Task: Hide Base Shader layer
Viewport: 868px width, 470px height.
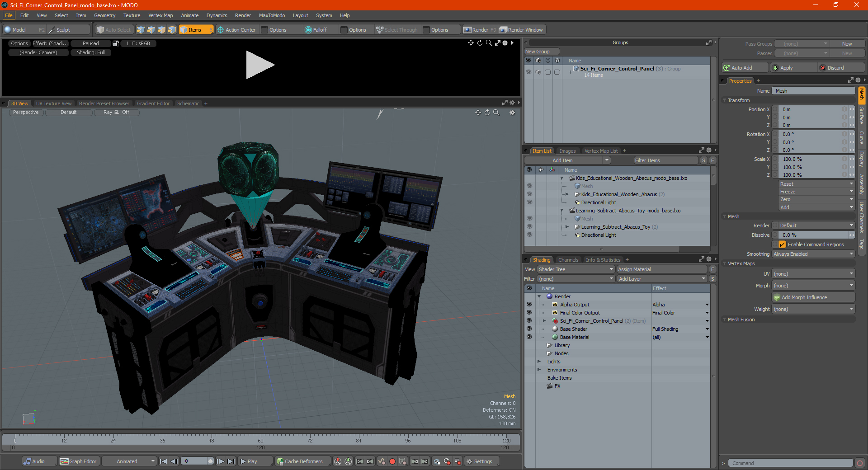Action: [x=529, y=329]
